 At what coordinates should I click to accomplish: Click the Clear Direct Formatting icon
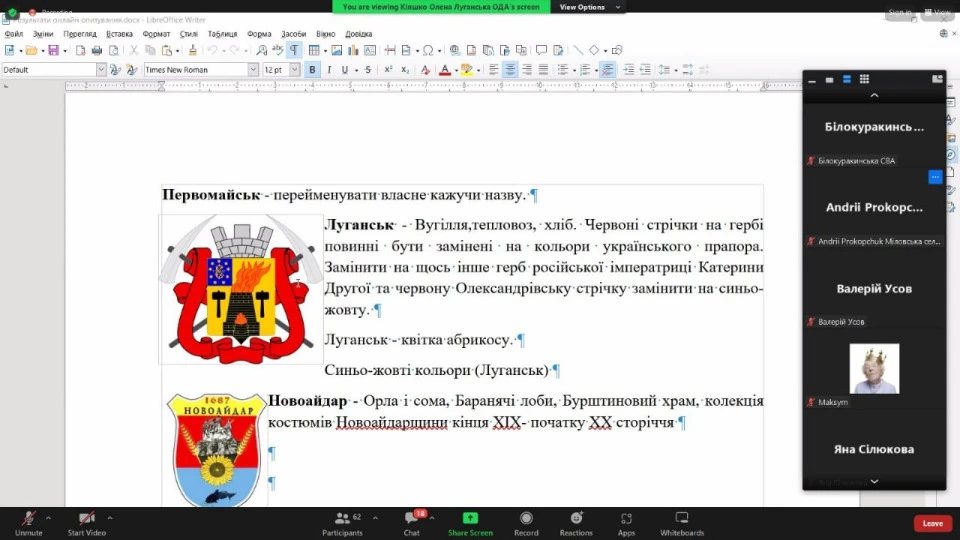click(x=425, y=70)
